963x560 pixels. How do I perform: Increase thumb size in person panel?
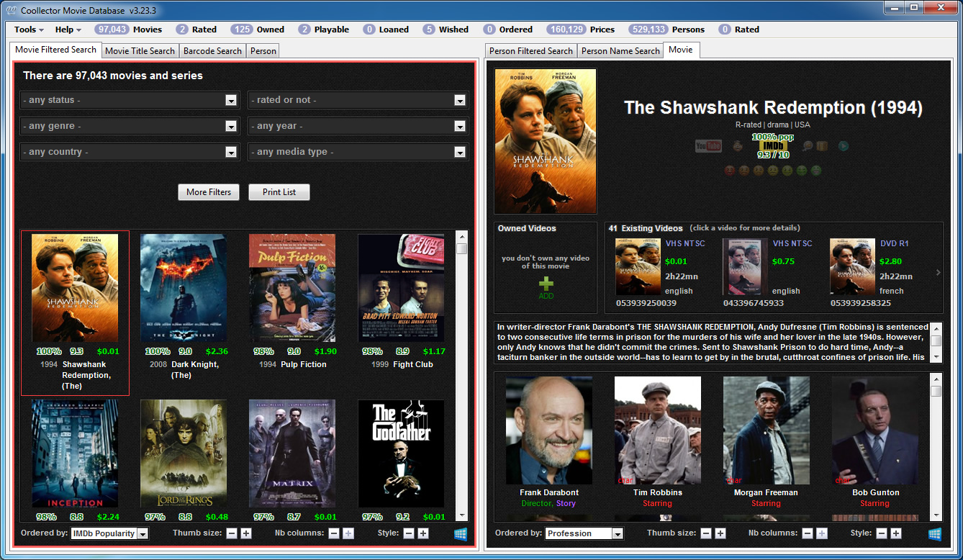720,533
